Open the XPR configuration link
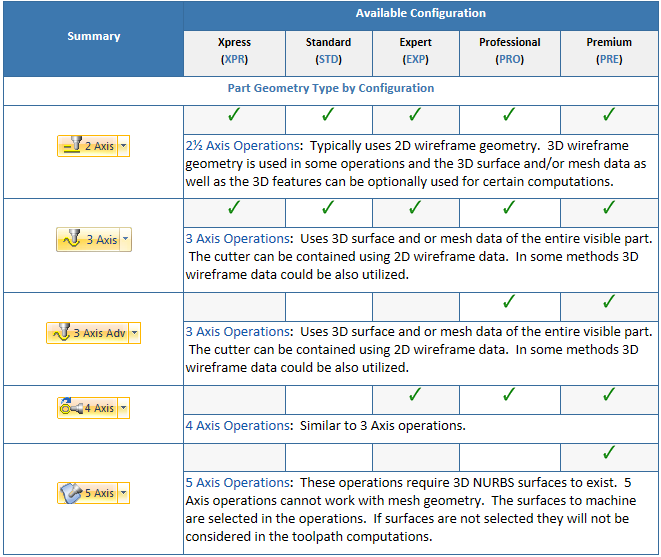This screenshot has width=661, height=557. (x=234, y=60)
